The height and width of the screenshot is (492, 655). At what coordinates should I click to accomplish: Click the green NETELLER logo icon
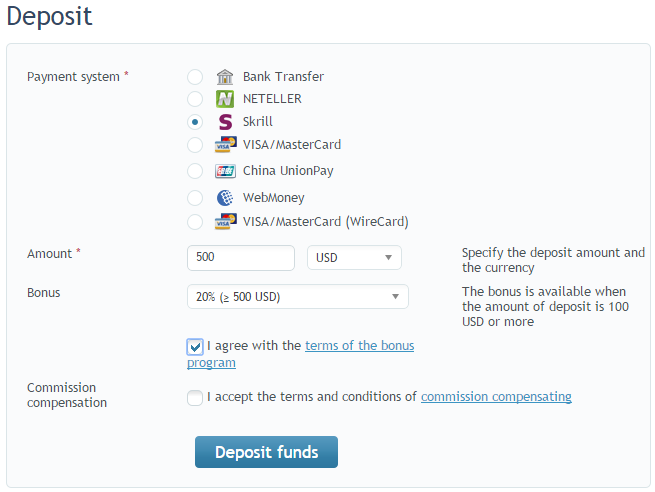tap(225, 99)
